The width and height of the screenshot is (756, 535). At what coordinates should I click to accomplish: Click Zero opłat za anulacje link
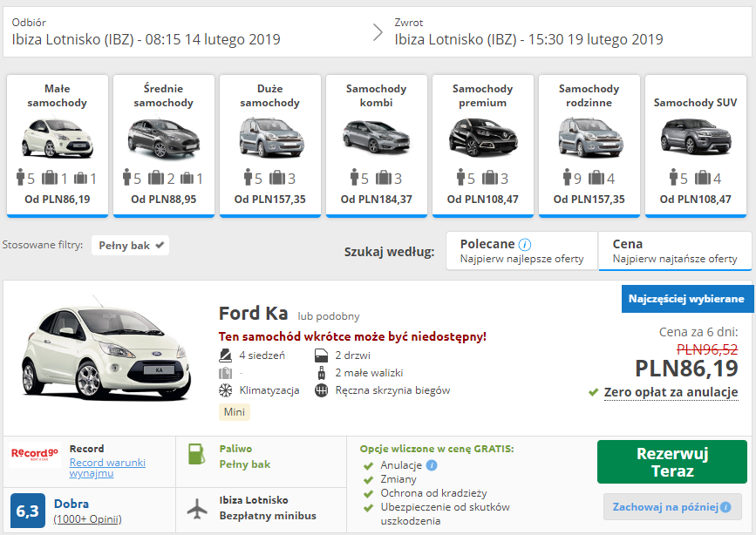pos(671,392)
